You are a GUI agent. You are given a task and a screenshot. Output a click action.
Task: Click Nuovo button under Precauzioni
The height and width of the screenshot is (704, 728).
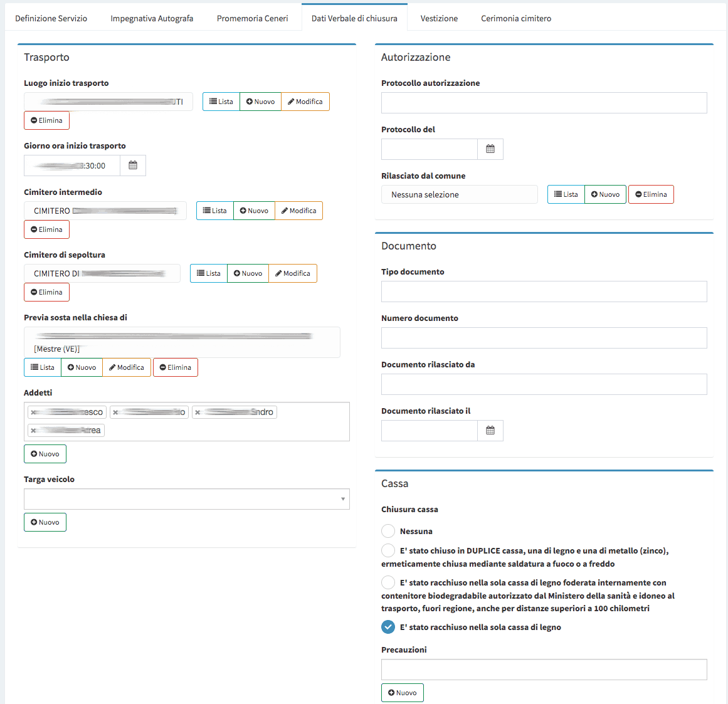(x=402, y=693)
